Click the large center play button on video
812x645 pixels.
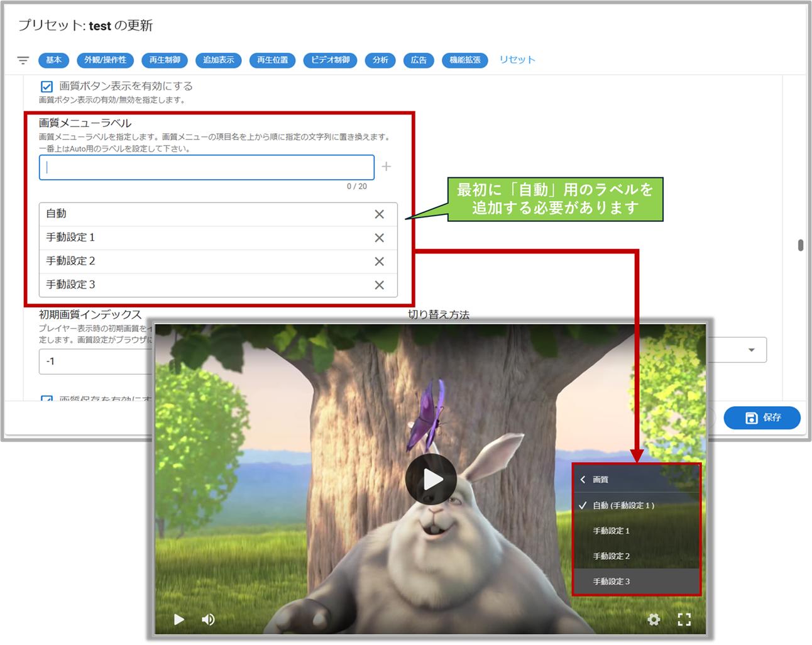click(x=431, y=479)
